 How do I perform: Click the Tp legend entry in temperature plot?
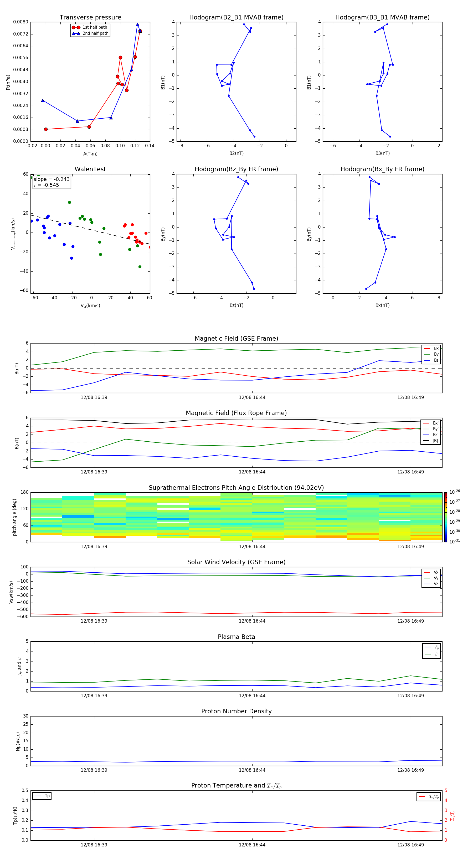click(42, 796)
